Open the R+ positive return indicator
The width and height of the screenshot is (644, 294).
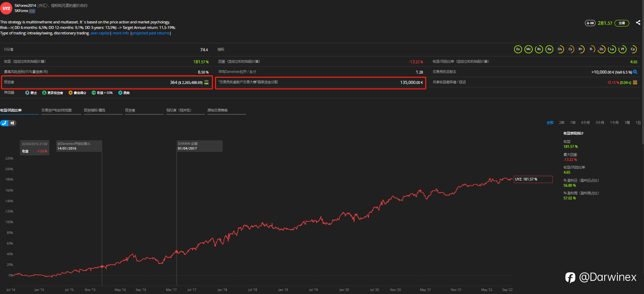click(x=581, y=49)
